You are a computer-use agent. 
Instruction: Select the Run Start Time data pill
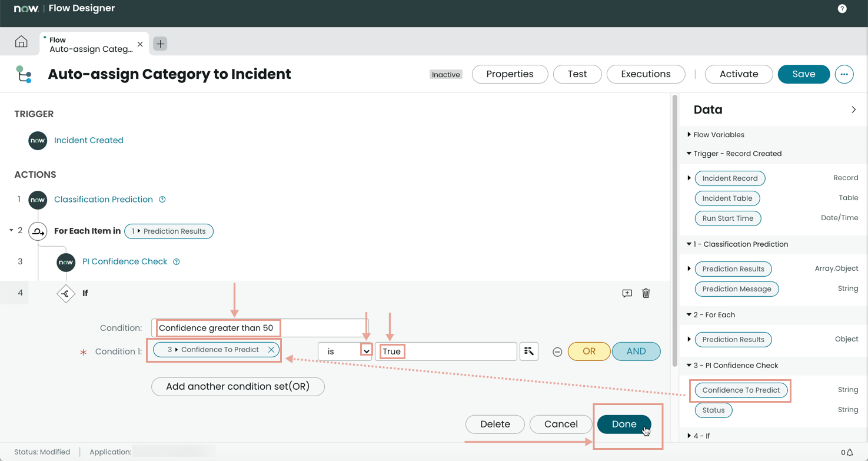coord(728,218)
